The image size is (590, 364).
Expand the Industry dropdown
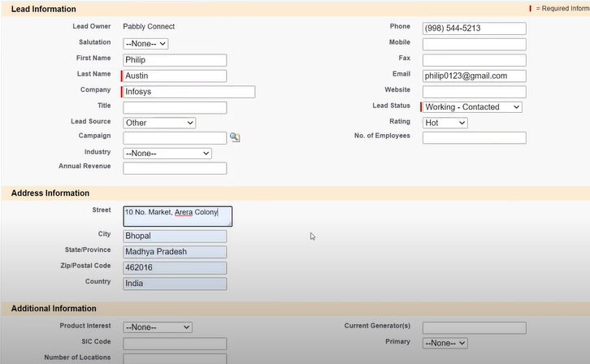click(x=167, y=153)
